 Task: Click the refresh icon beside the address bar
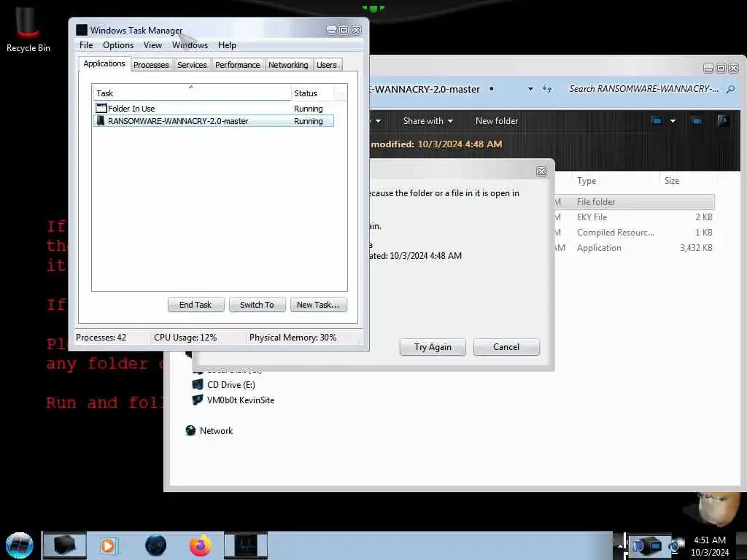click(547, 89)
